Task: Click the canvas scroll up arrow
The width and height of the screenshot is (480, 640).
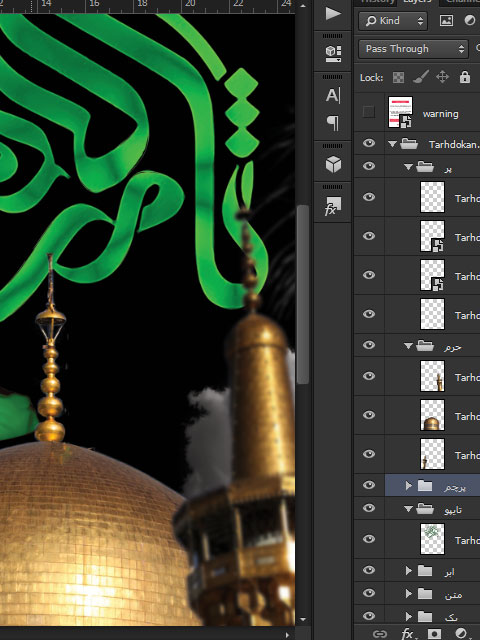Action: 302,6
